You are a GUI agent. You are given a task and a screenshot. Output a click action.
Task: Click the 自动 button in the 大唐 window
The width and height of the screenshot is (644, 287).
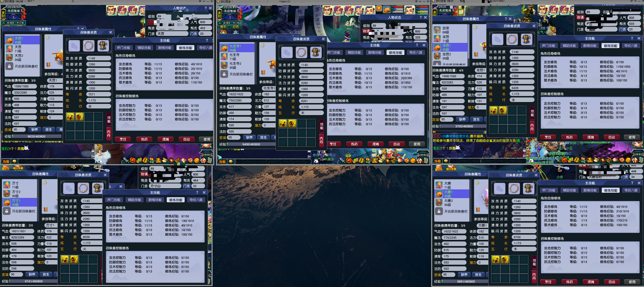[x=611, y=282]
